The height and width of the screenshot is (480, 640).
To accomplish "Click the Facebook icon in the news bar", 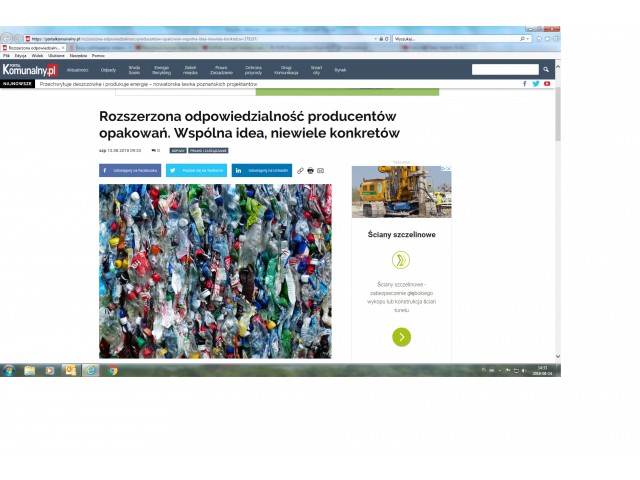I will 525,84.
